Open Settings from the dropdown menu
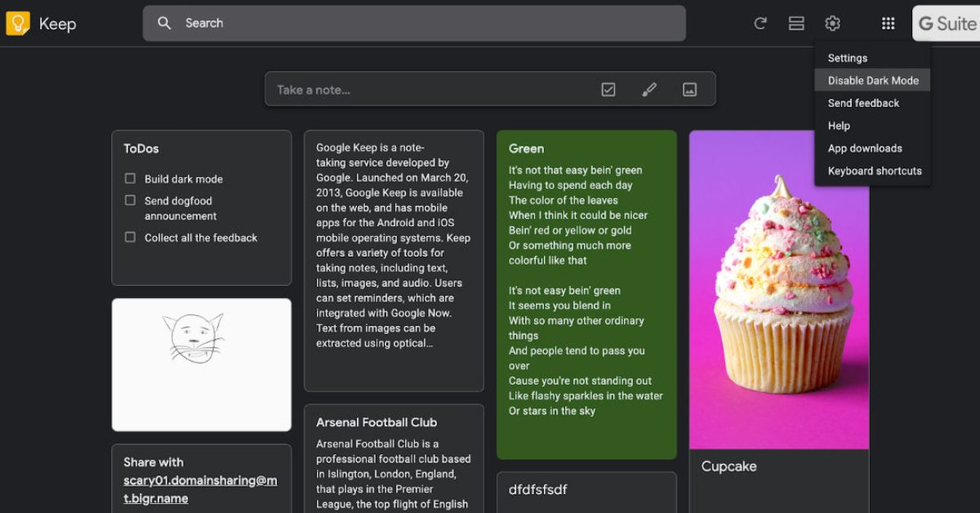Screen dimensions: 980x513 [x=847, y=58]
